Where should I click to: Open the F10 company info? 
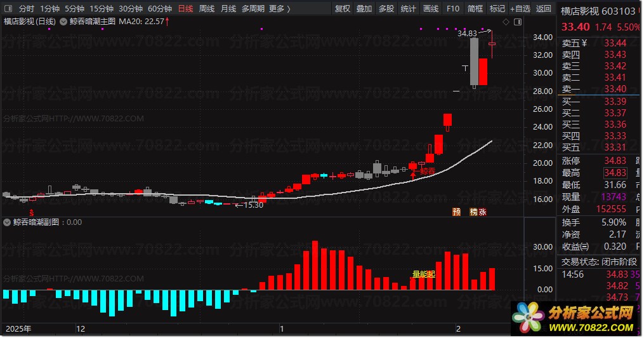click(452, 8)
